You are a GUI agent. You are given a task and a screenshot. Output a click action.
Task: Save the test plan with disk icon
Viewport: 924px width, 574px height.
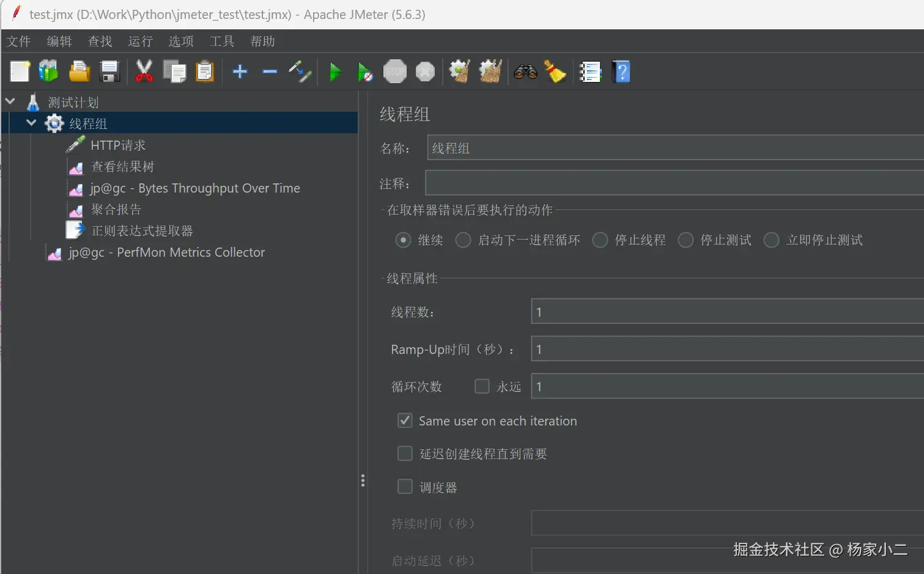click(109, 72)
